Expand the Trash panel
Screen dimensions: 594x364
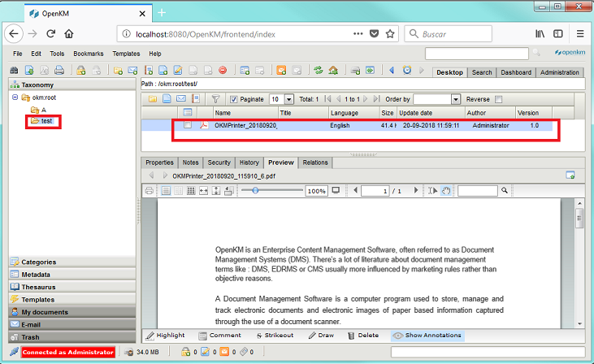tap(72, 336)
